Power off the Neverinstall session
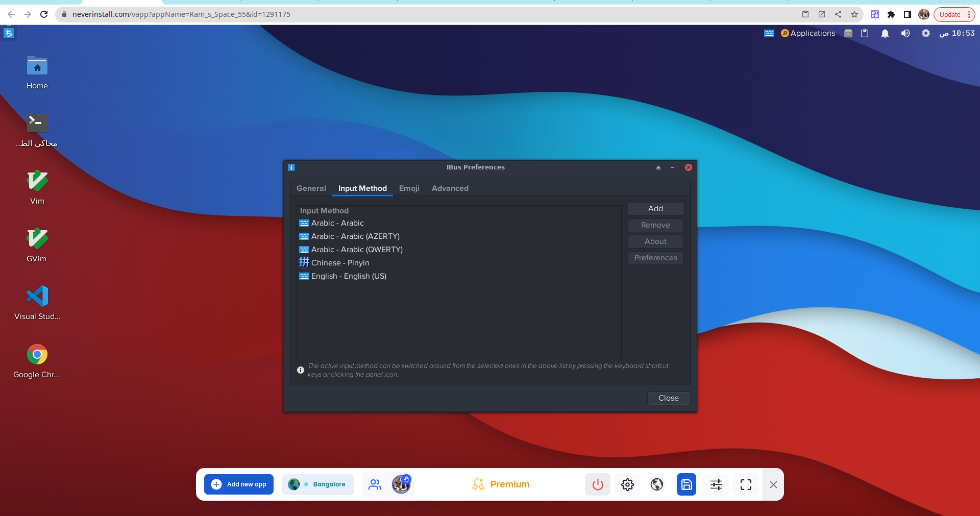 pos(597,484)
